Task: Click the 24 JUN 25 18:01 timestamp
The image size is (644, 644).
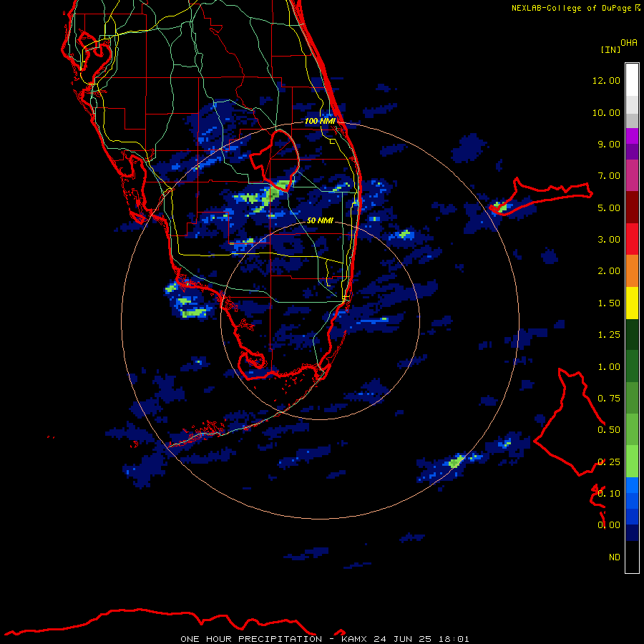Action: click(x=421, y=639)
